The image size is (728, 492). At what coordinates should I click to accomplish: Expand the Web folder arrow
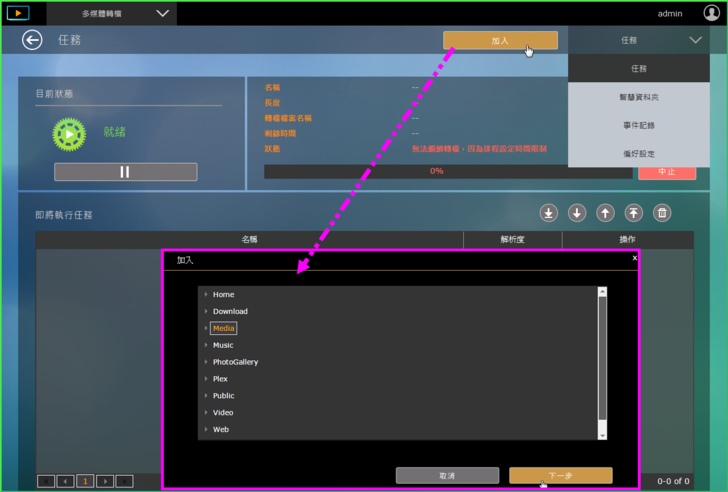coord(206,429)
